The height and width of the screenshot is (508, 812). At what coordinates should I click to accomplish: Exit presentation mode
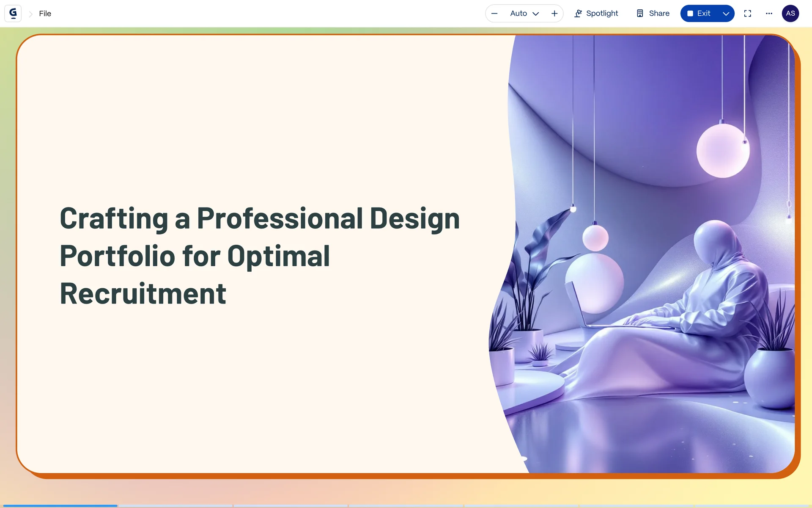(x=699, y=14)
